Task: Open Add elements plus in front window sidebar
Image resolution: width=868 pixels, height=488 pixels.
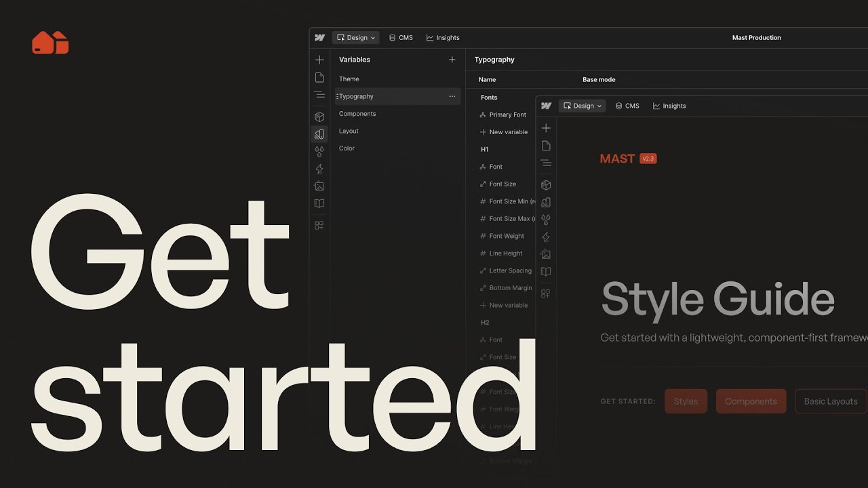Action: (546, 128)
